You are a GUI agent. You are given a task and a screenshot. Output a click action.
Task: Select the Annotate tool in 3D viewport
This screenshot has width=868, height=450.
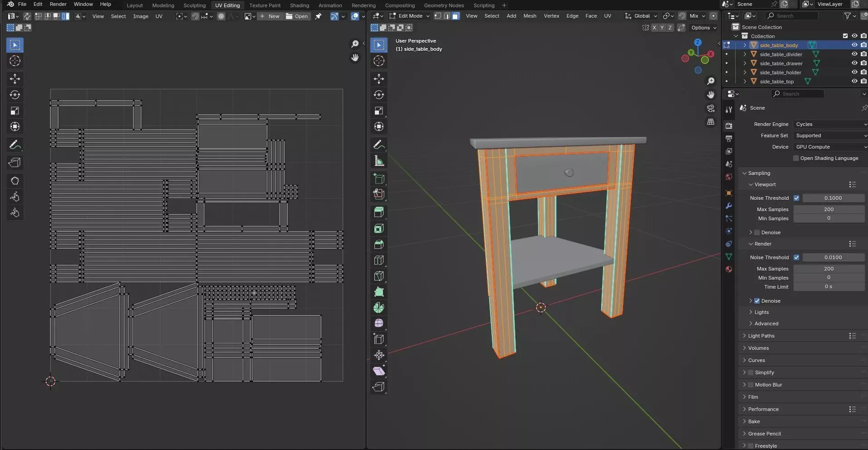click(x=379, y=145)
